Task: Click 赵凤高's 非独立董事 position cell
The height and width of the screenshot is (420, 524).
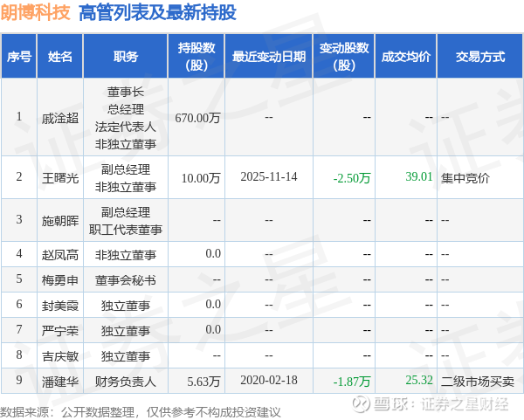Action: click(125, 255)
